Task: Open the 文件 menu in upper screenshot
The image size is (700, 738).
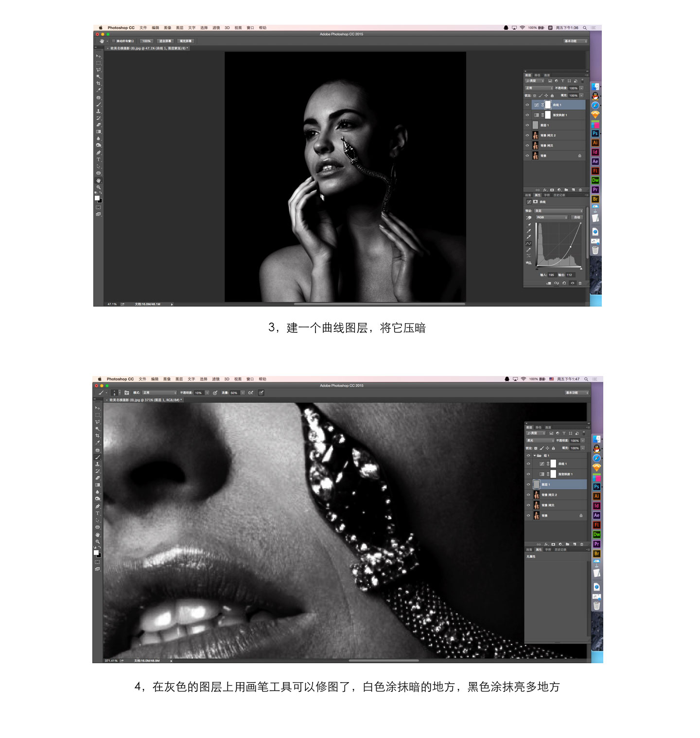Action: [x=143, y=28]
